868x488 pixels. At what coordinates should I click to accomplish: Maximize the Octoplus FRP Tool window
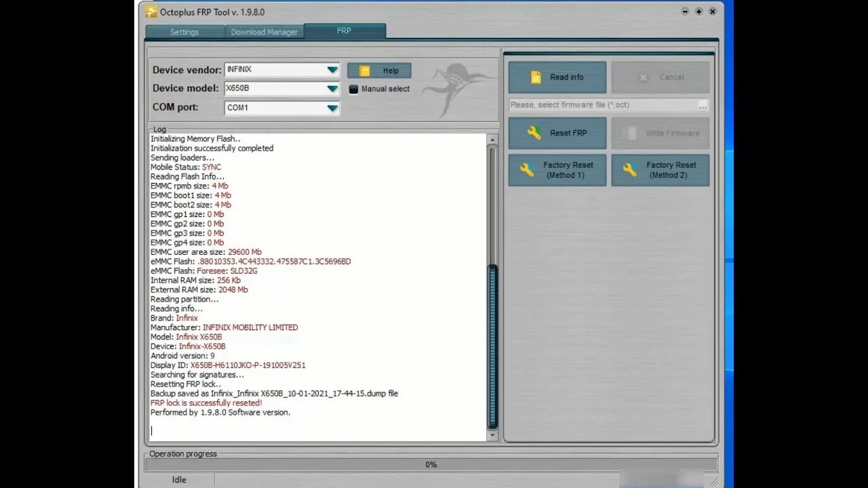tap(699, 12)
